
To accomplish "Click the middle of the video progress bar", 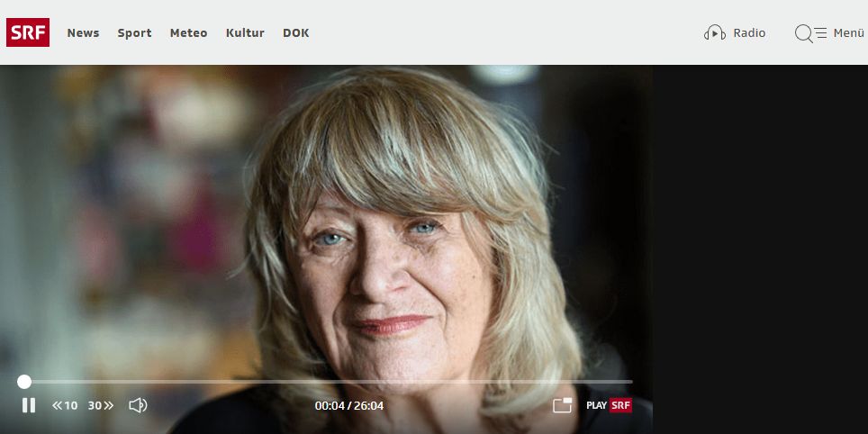I will (327, 382).
